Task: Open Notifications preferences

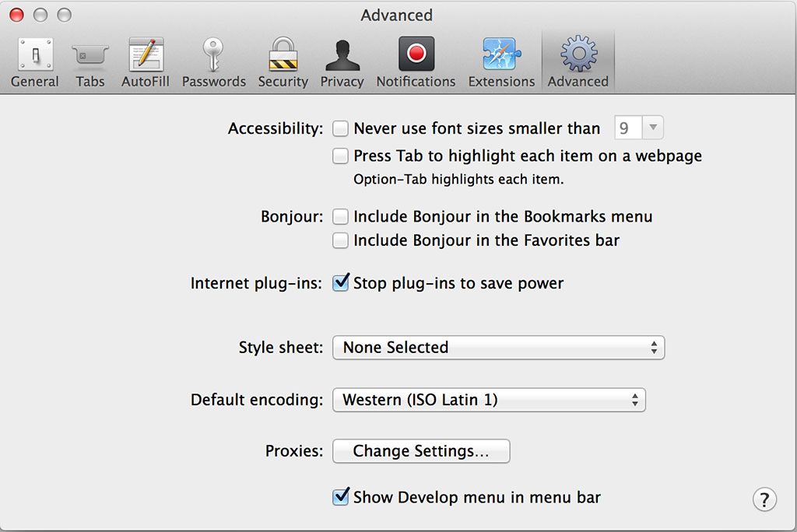Action: 416,62
